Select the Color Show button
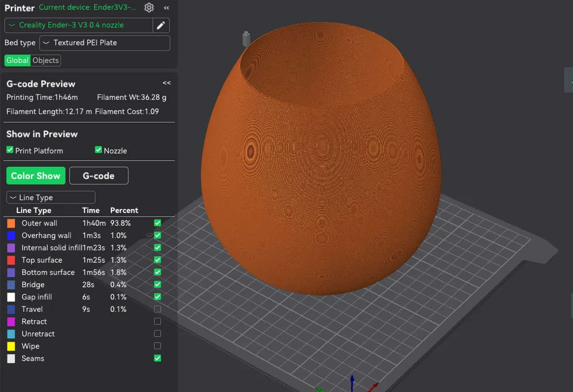 pyautogui.click(x=36, y=176)
